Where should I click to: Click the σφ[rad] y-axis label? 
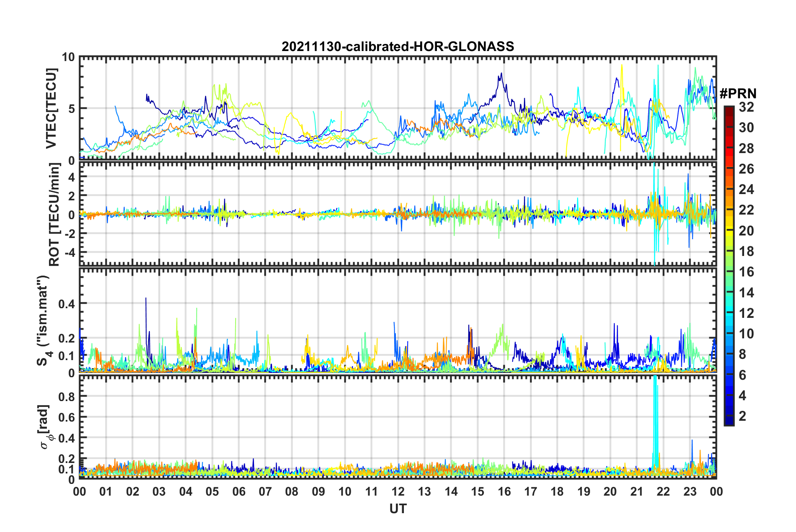(44, 427)
